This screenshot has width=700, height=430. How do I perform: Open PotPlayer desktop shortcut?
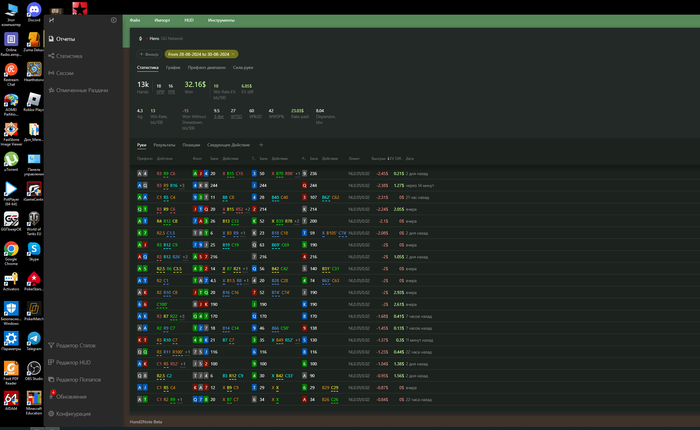tap(11, 194)
